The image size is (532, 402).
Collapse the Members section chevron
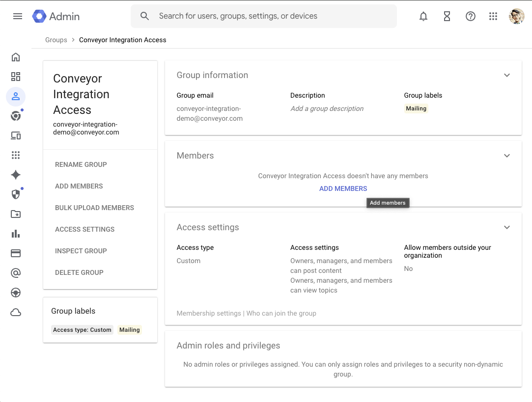click(507, 156)
